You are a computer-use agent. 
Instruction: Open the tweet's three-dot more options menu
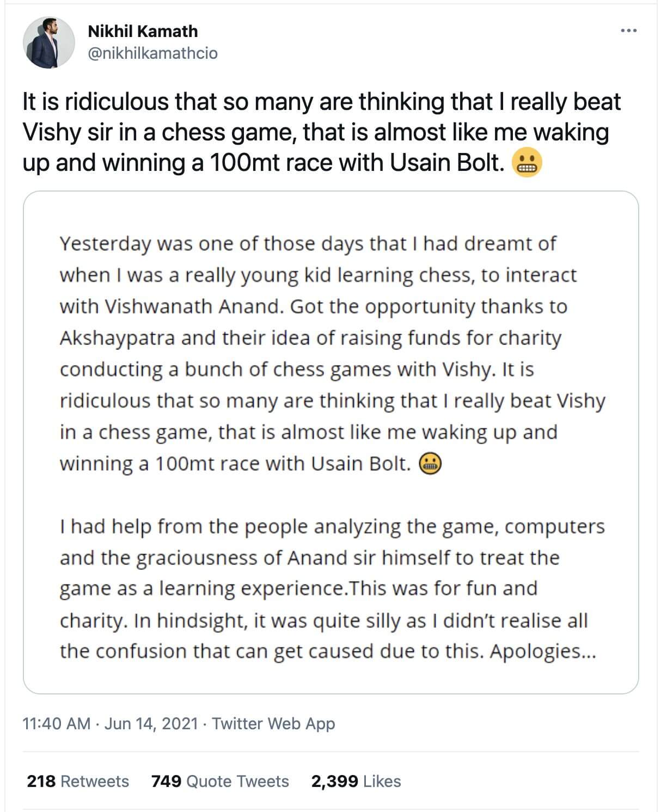(628, 31)
